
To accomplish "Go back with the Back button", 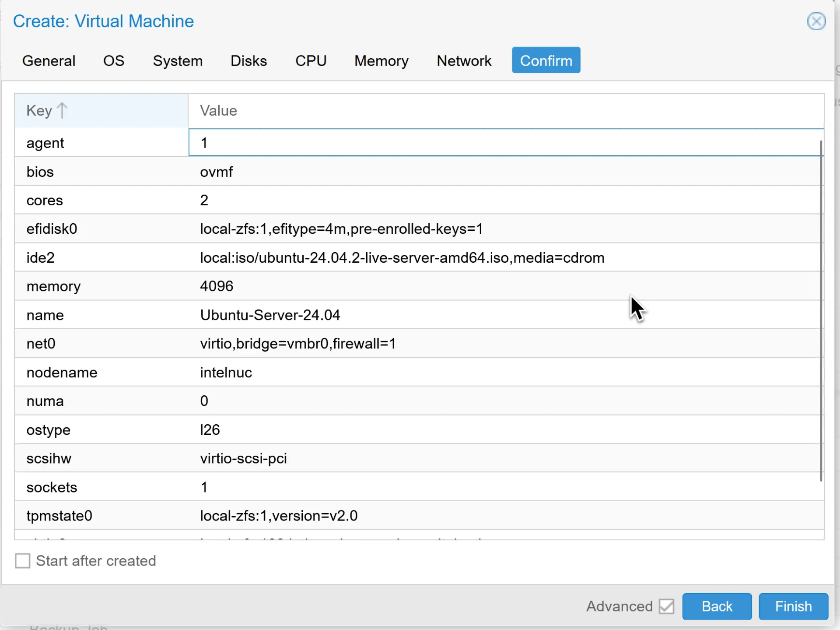I will pos(717,606).
